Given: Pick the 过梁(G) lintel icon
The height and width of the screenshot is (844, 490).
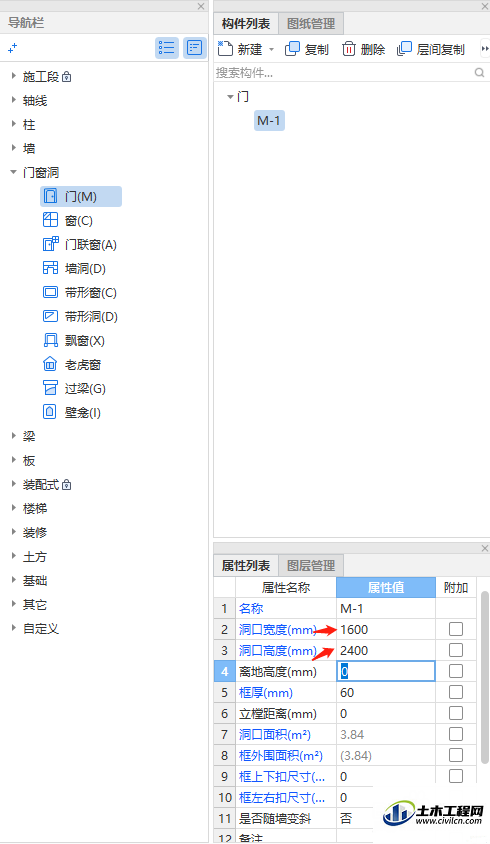Looking at the screenshot, I should click(x=50, y=388).
